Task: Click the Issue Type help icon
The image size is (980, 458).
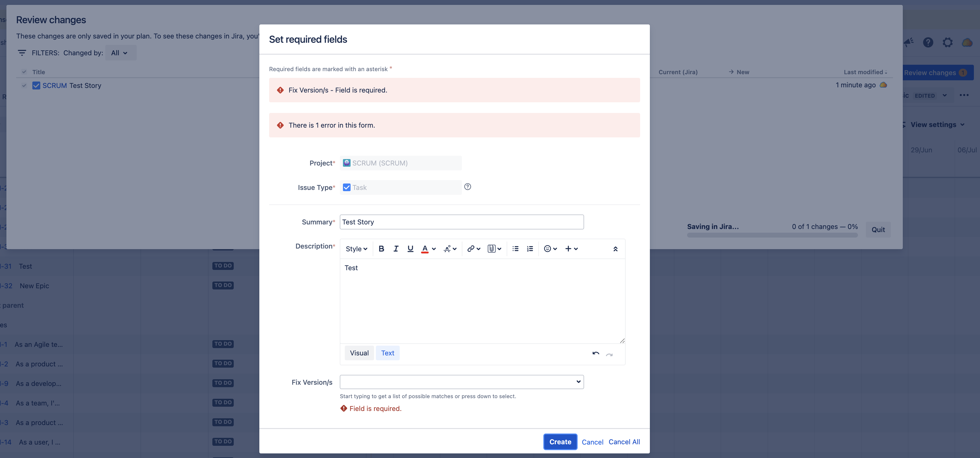Action: coord(467,187)
